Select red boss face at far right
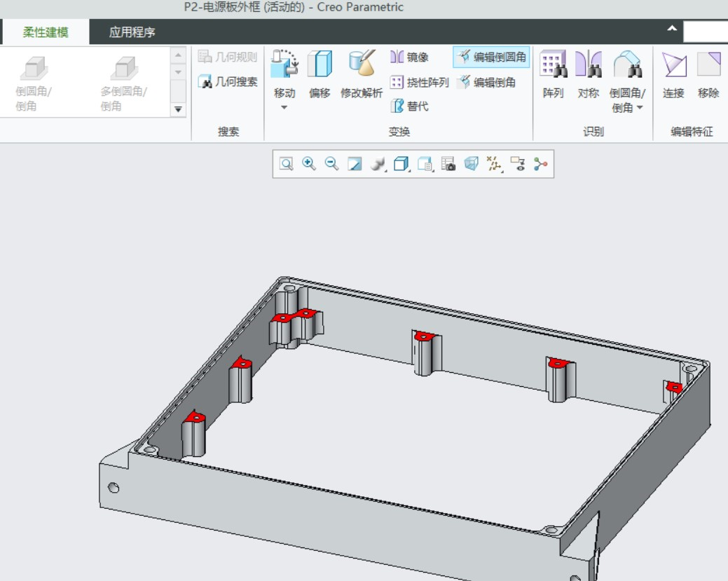The image size is (728, 581). point(675,387)
